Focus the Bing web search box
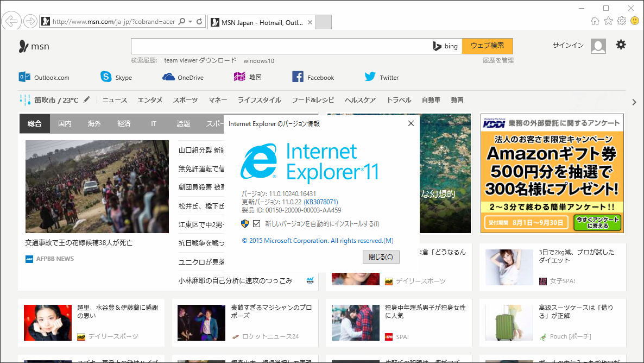 coord(281,46)
